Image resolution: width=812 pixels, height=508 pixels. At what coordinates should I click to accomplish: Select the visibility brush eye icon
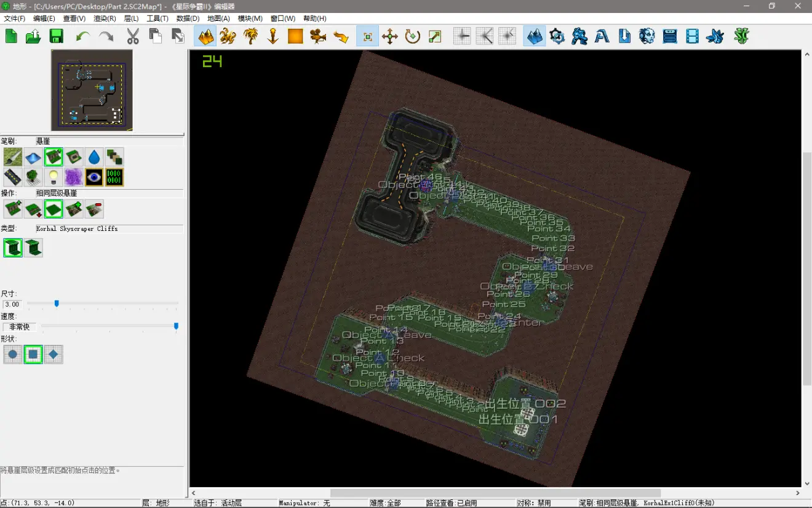pos(94,177)
